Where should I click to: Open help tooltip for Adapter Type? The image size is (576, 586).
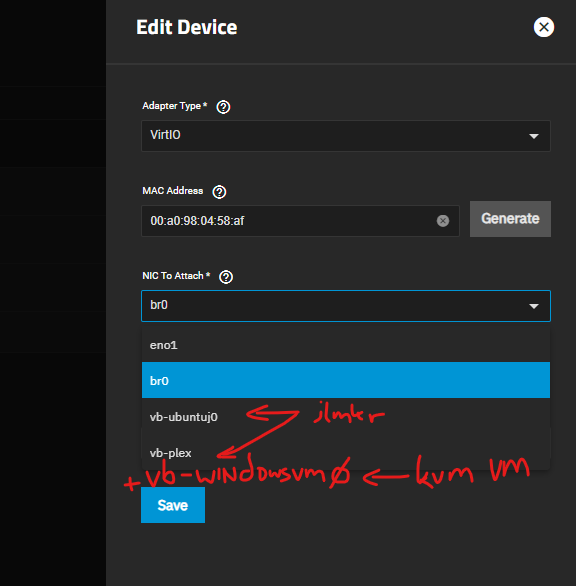point(223,107)
